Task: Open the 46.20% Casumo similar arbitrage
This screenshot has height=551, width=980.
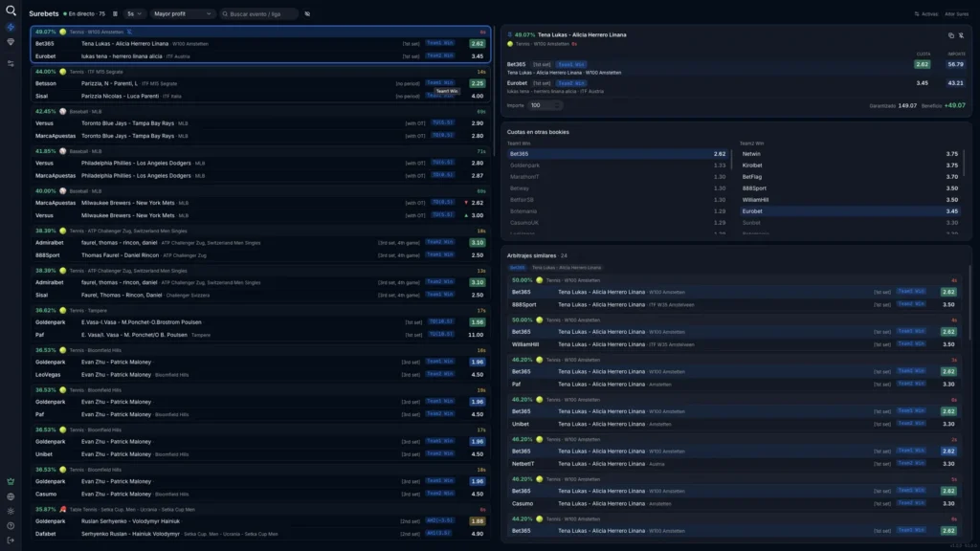Action: point(734,492)
